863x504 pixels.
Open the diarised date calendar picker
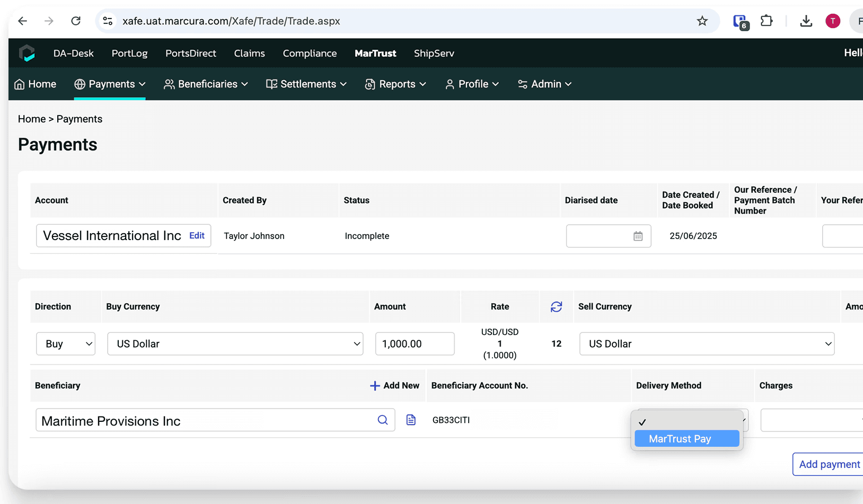click(x=638, y=236)
